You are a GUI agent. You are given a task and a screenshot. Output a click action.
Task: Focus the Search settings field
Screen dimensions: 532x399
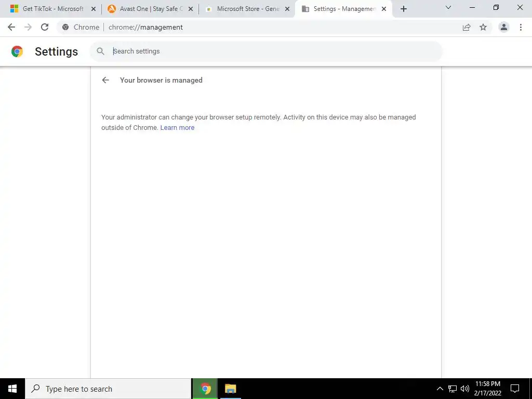pyautogui.click(x=266, y=51)
